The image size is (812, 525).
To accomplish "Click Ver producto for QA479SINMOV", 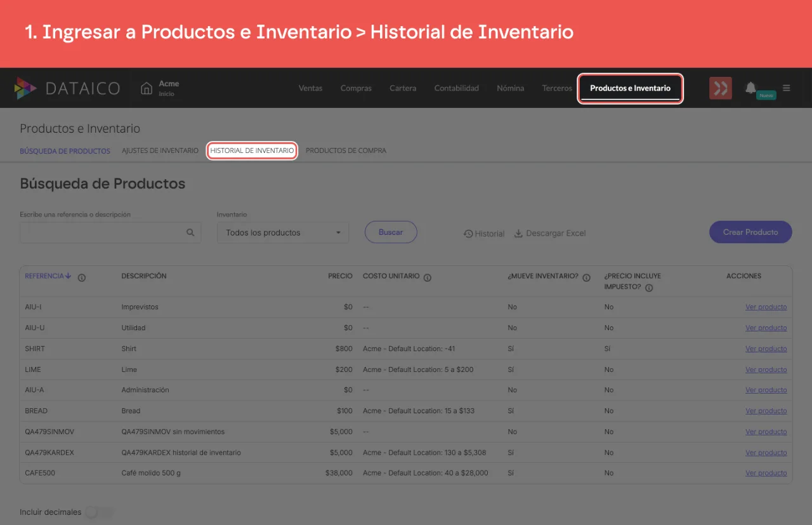I will click(766, 432).
